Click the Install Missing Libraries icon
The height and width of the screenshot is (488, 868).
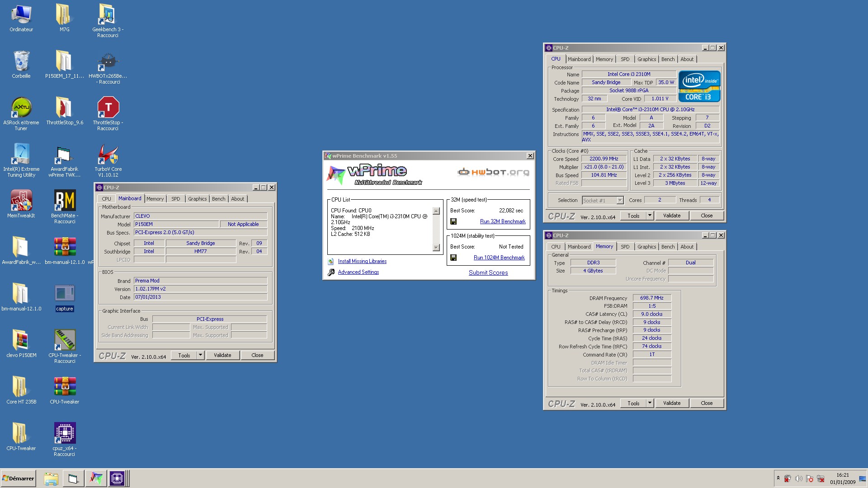(331, 261)
